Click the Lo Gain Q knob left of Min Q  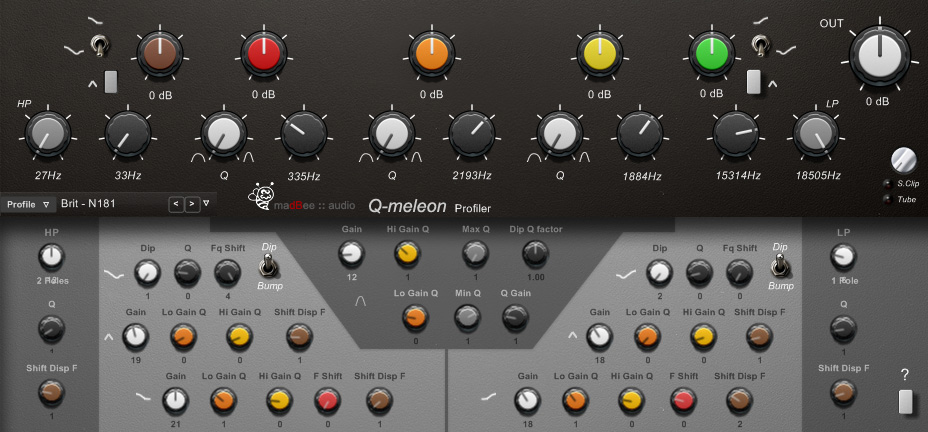tap(415, 318)
